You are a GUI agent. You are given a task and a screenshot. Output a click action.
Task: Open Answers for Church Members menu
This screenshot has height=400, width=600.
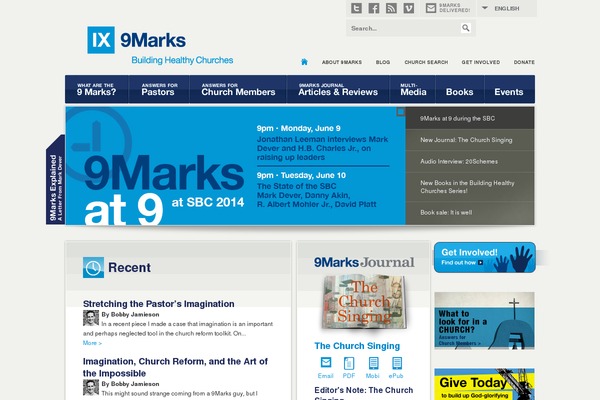click(238, 89)
